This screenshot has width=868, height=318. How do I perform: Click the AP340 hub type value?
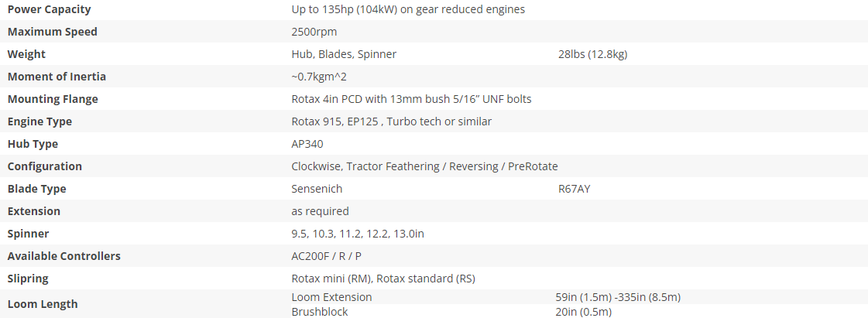coord(307,144)
